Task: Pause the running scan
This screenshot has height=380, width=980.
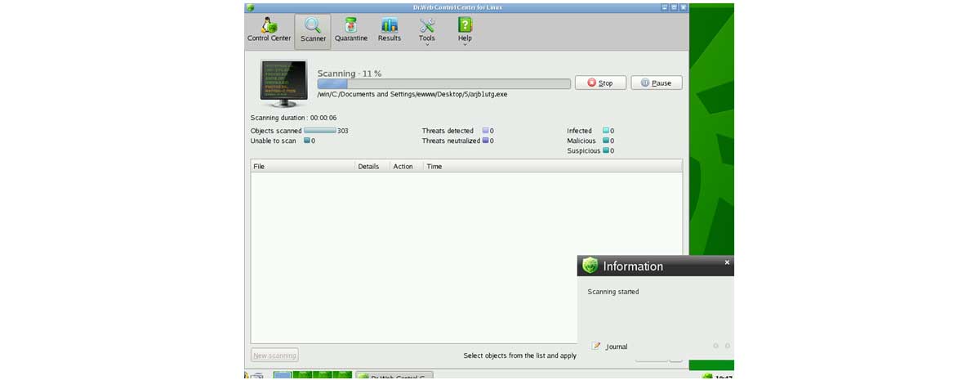Action: (657, 83)
